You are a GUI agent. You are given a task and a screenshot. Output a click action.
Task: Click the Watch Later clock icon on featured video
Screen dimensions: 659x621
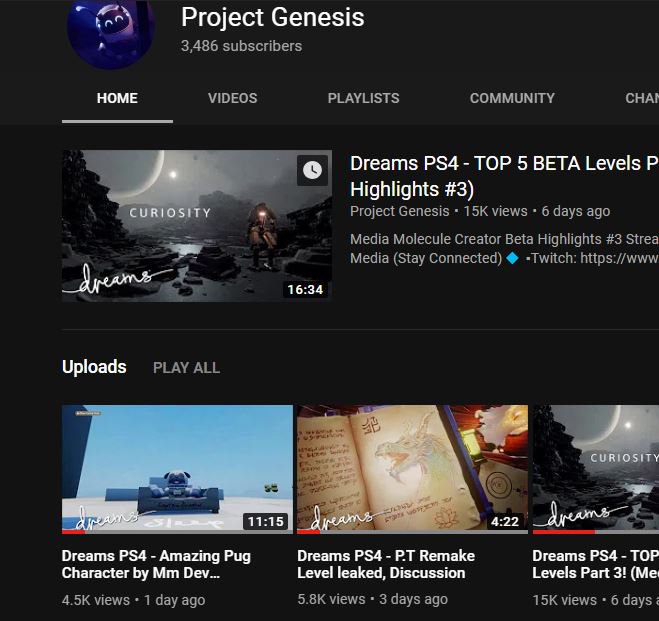tap(312, 170)
